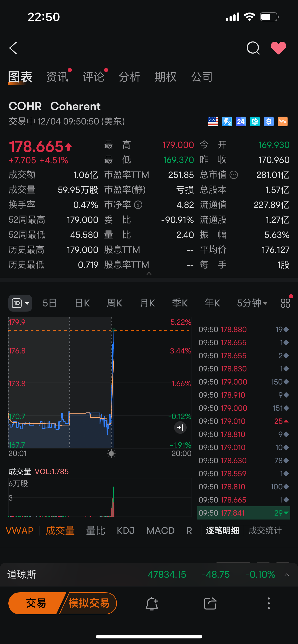Tap the orange trend badge icon
This screenshot has width=298, height=644.
coord(283,121)
